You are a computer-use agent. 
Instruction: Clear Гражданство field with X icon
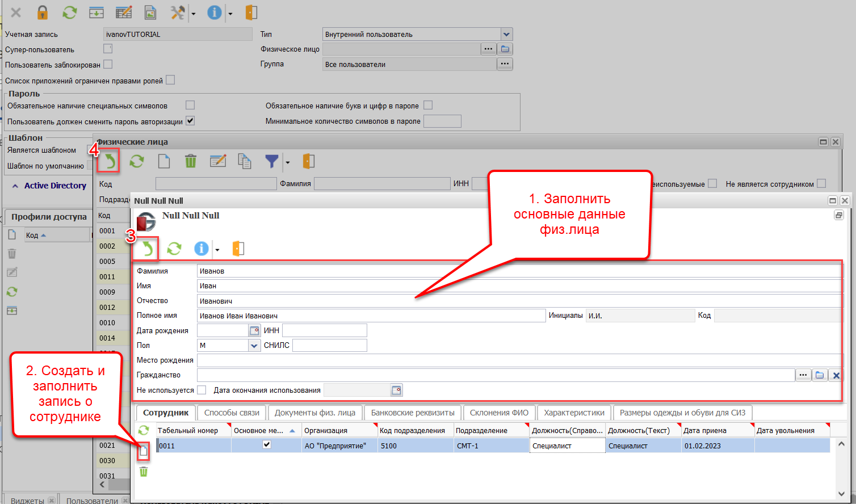836,375
